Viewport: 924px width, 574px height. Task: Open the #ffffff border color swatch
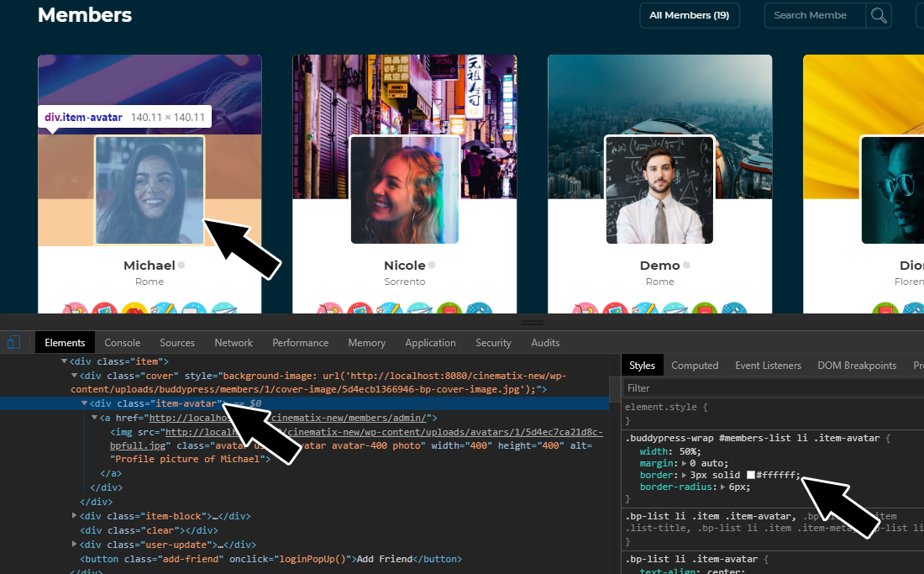[x=751, y=474]
